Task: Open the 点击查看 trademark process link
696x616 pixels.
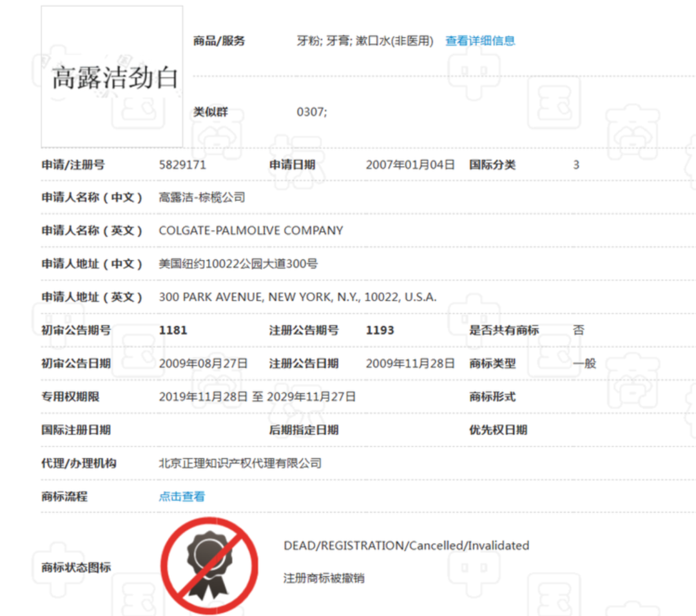Action: [x=182, y=497]
